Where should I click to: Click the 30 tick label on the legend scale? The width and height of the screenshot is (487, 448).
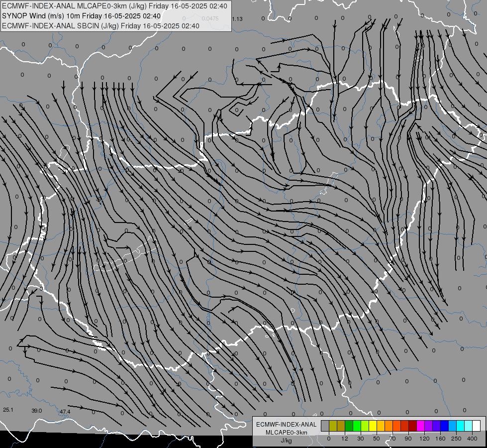pyautogui.click(x=361, y=439)
